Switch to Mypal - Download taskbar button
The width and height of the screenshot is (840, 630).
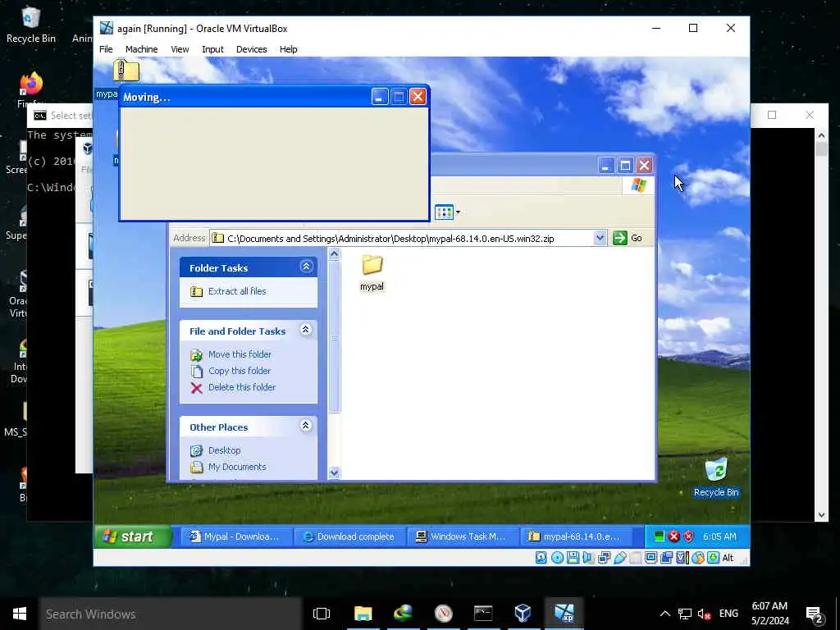pyautogui.click(x=236, y=536)
